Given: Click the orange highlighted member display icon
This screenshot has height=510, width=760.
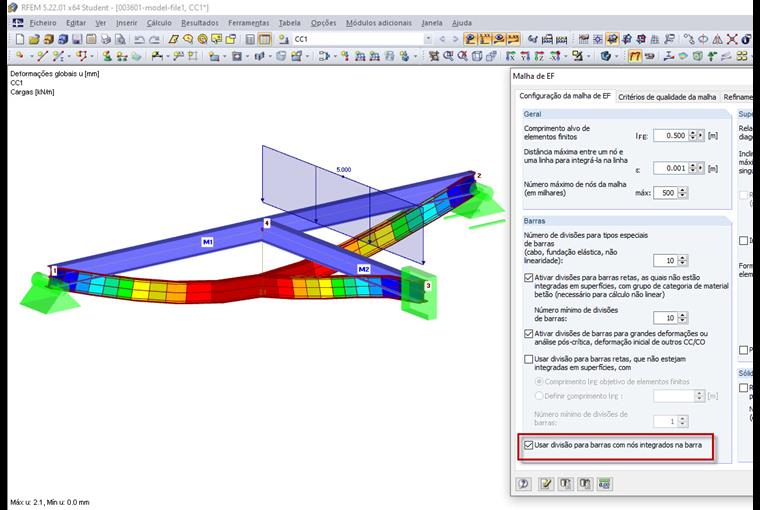Looking at the screenshot, I should click(x=635, y=56).
